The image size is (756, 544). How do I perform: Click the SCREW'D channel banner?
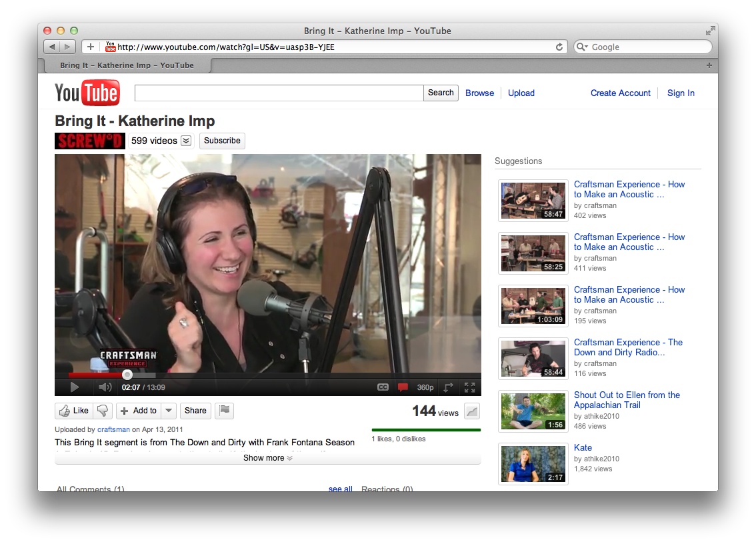pyautogui.click(x=90, y=141)
